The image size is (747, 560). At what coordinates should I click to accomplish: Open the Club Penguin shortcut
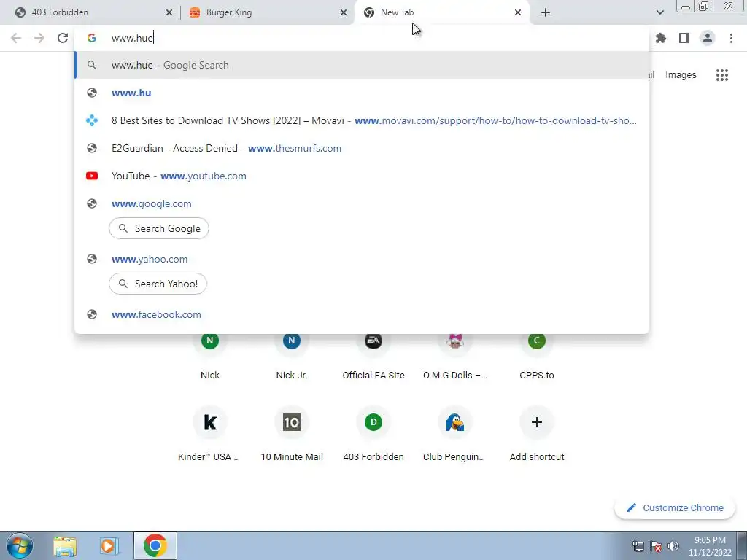[x=455, y=435]
